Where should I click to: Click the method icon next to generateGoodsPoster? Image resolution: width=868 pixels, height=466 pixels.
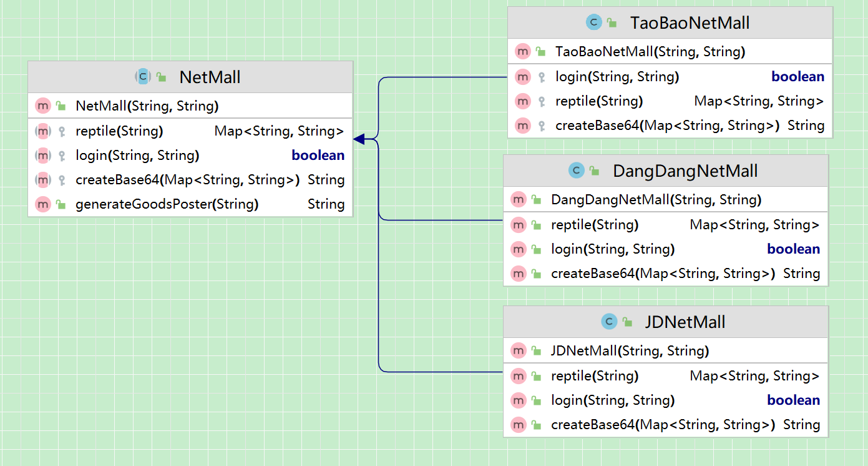(42, 204)
